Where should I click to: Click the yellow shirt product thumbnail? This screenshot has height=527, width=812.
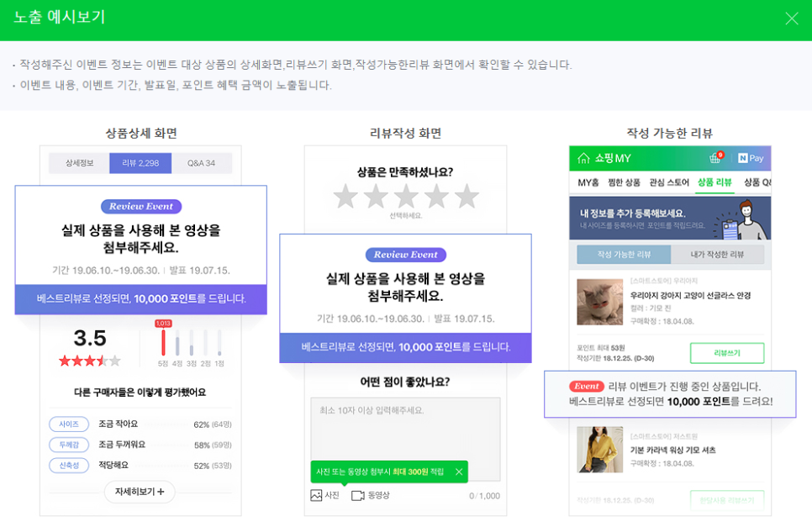(x=599, y=450)
